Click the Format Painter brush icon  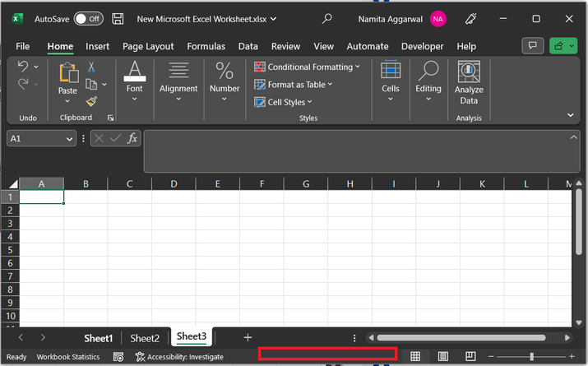click(91, 101)
